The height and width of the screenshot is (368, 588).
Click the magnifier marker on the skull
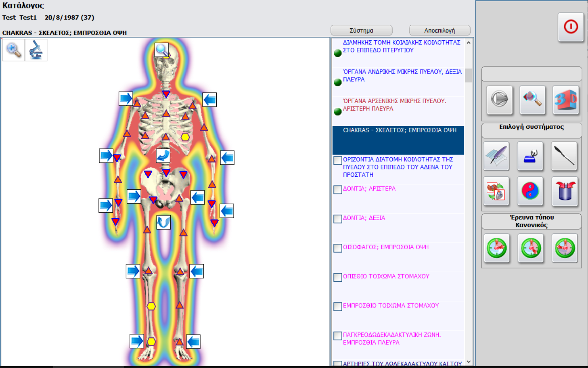(162, 50)
